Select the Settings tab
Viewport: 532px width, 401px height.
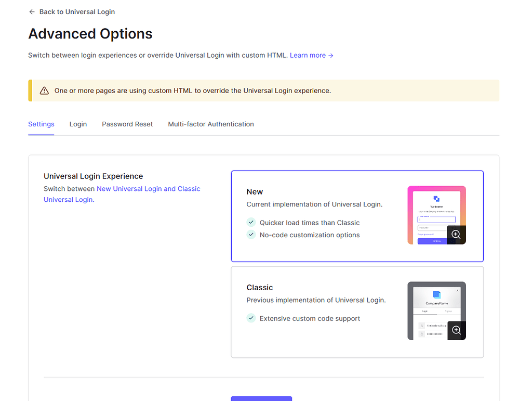tap(41, 124)
